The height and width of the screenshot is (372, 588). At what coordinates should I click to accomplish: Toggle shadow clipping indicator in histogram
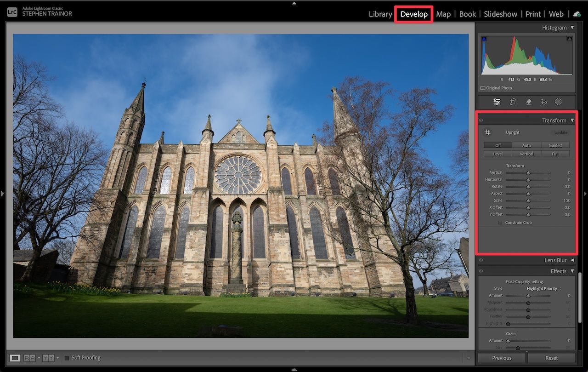(484, 39)
